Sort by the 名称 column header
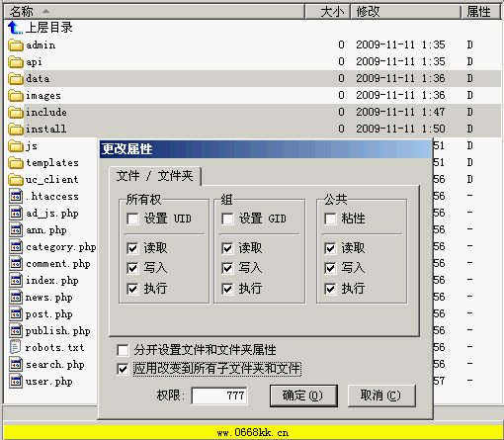 154,12
